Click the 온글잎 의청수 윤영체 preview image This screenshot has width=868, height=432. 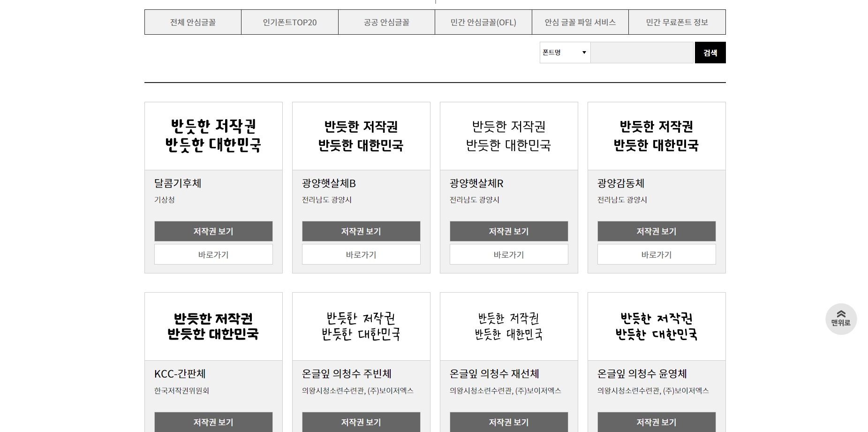pyautogui.click(x=657, y=326)
